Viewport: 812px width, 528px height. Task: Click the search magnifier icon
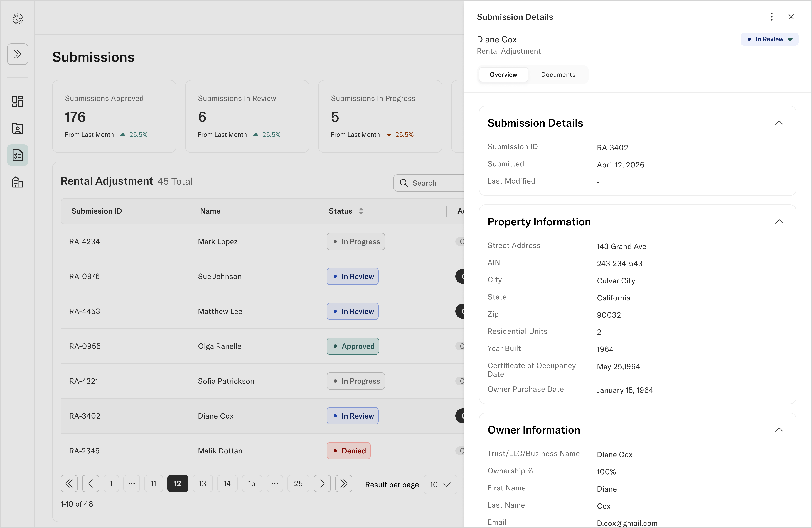404,183
